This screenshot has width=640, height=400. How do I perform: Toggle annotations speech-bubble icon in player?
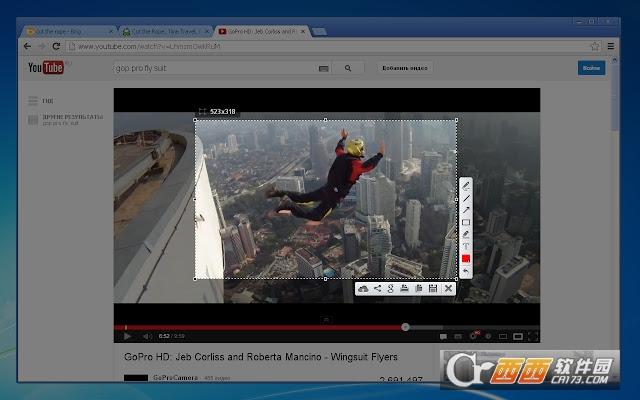(443, 336)
